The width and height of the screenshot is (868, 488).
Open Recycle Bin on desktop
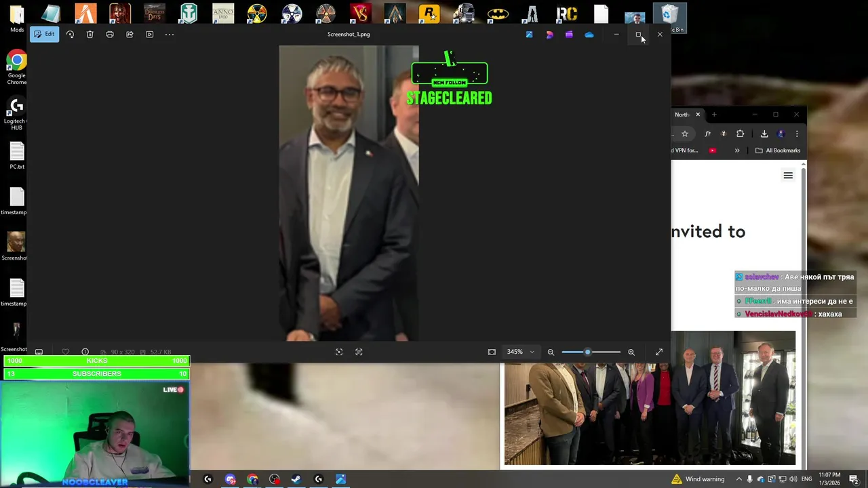[x=669, y=18]
